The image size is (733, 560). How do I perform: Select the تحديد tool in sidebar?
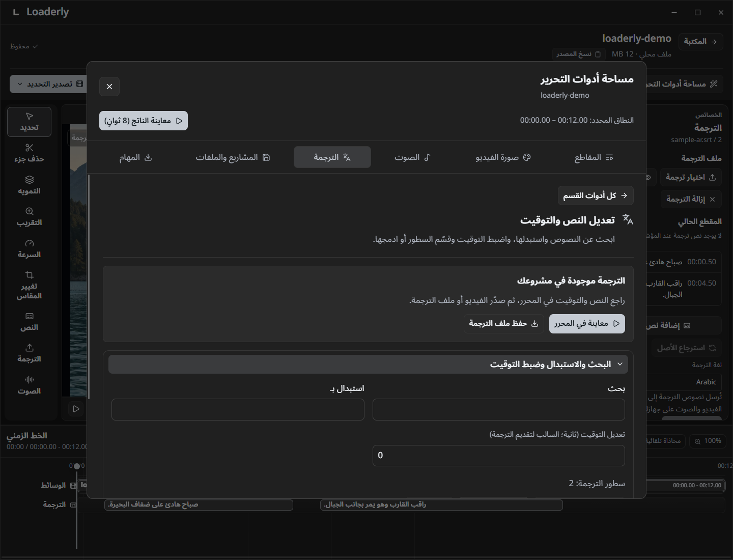click(29, 122)
